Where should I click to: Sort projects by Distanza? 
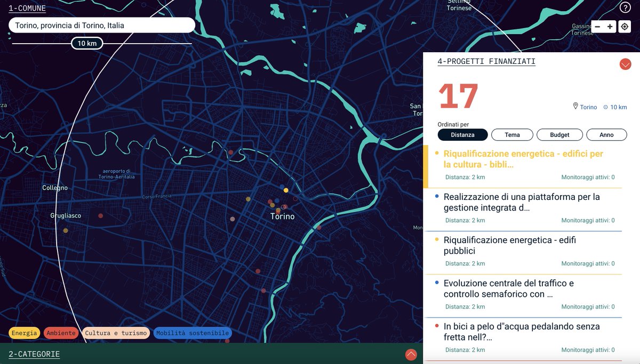point(462,135)
